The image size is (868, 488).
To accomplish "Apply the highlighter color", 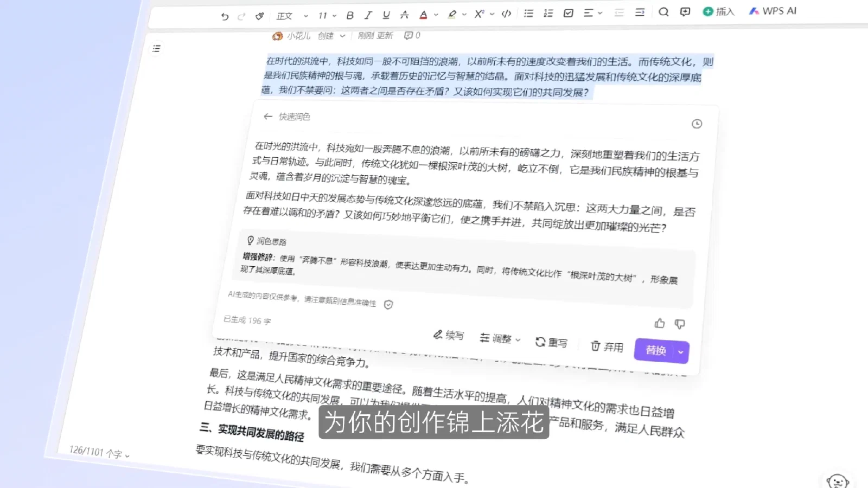I will pos(452,15).
